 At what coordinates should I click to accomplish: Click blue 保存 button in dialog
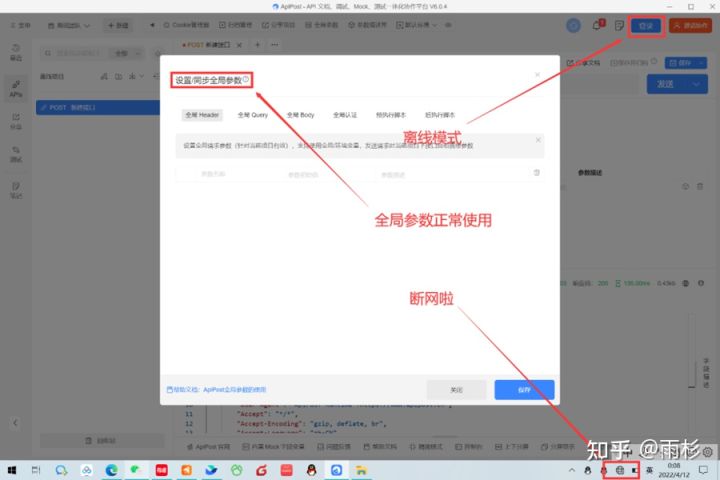click(x=524, y=390)
